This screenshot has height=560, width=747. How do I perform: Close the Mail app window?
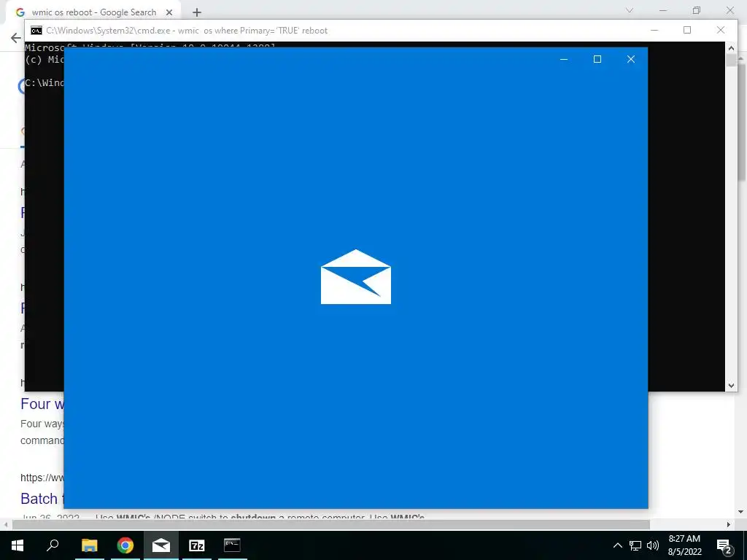click(x=631, y=59)
